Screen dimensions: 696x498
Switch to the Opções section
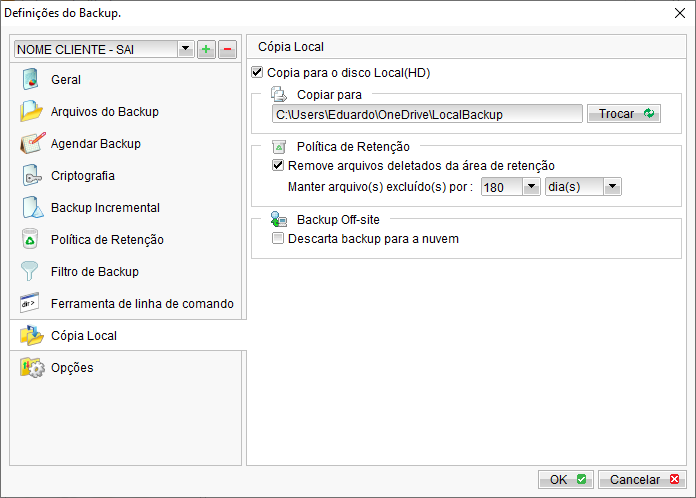(x=72, y=368)
